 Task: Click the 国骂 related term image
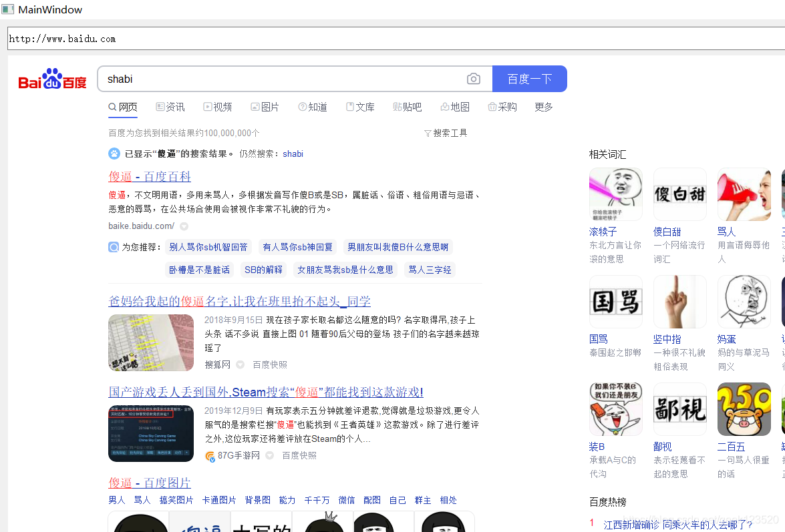click(x=616, y=302)
